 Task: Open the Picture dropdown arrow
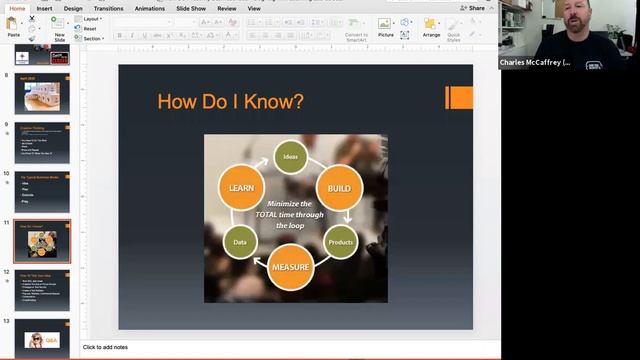(x=394, y=23)
